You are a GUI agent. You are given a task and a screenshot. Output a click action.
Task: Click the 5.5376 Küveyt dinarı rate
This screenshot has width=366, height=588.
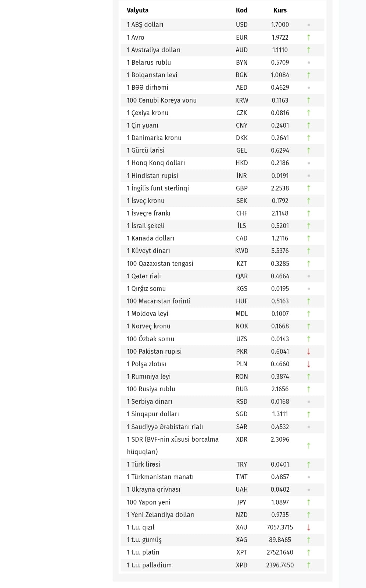tap(280, 251)
